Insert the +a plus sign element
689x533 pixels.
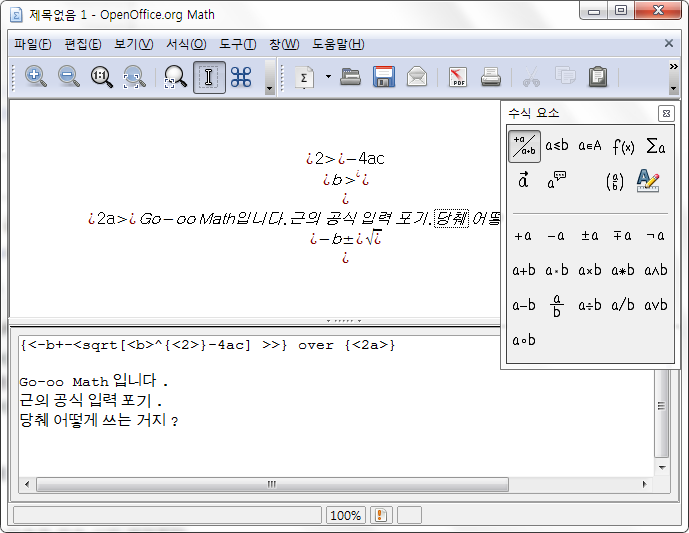click(x=523, y=236)
